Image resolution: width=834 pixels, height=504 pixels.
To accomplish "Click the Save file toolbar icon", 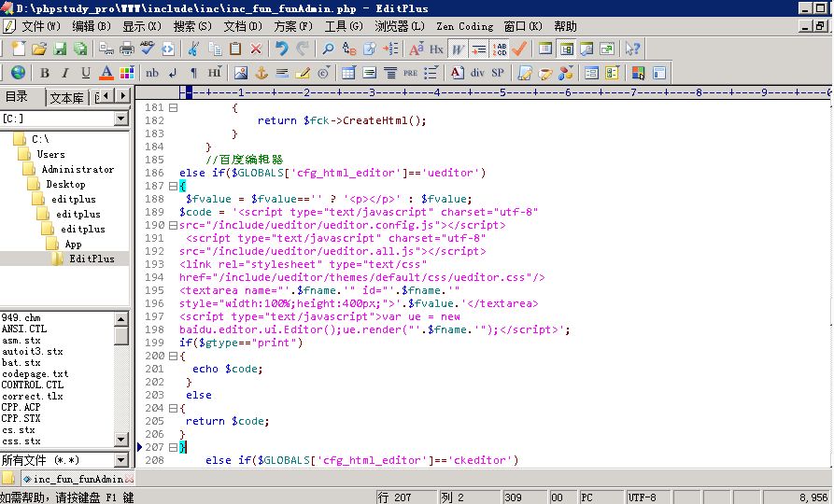I will coord(60,49).
